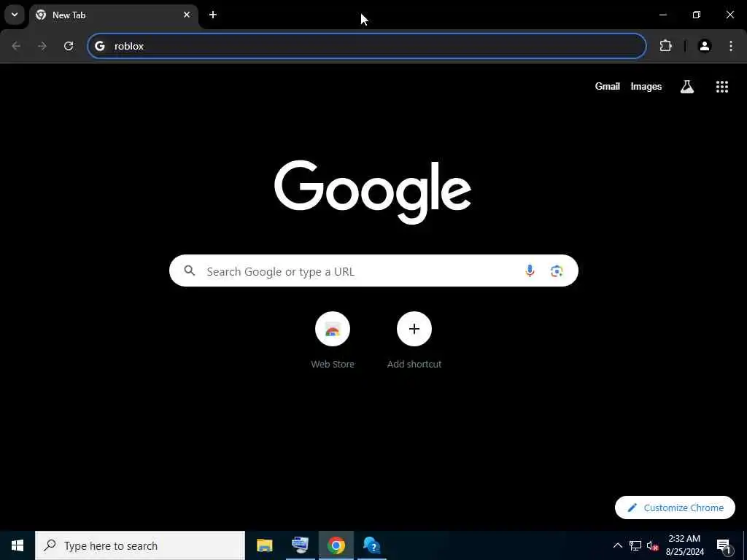Open the computer monitor app in the taskbar

(x=300, y=545)
